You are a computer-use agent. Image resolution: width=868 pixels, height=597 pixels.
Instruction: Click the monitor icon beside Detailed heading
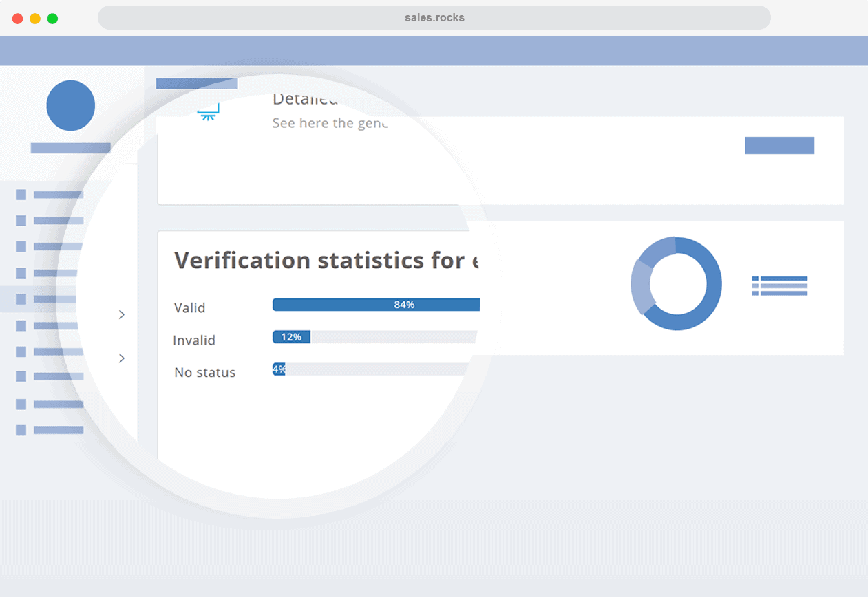click(x=208, y=111)
